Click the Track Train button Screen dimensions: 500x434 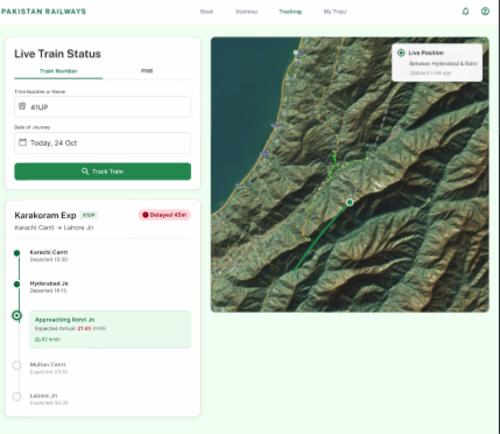[x=103, y=171]
